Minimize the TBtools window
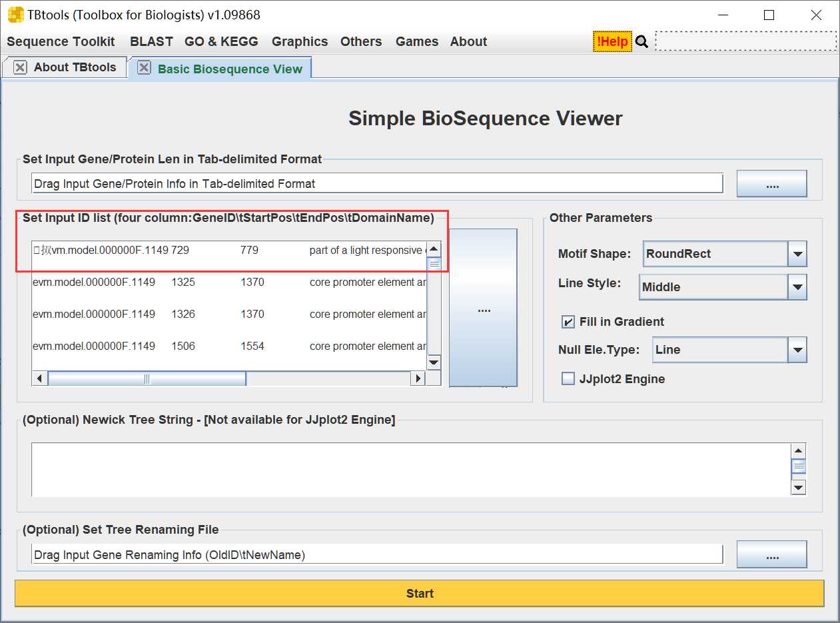Viewport: 840px width, 623px height. click(722, 15)
